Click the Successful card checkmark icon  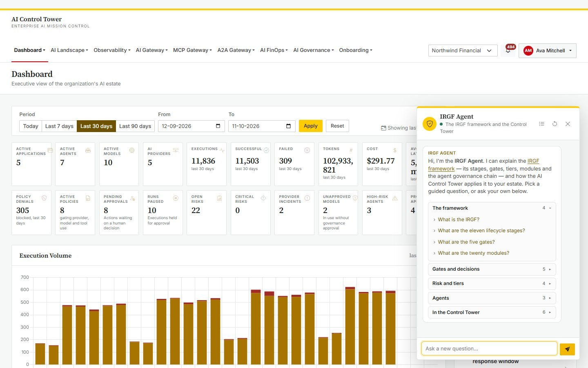[x=266, y=150]
